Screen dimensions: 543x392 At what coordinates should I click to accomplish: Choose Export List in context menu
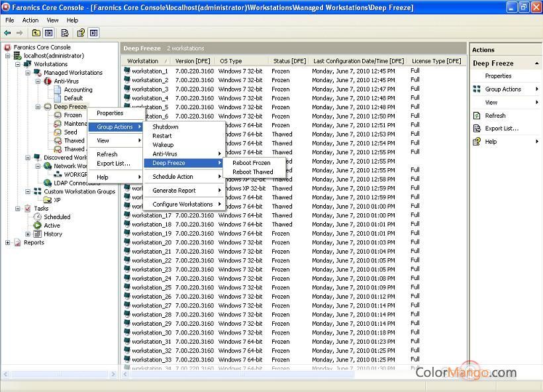pyautogui.click(x=115, y=164)
